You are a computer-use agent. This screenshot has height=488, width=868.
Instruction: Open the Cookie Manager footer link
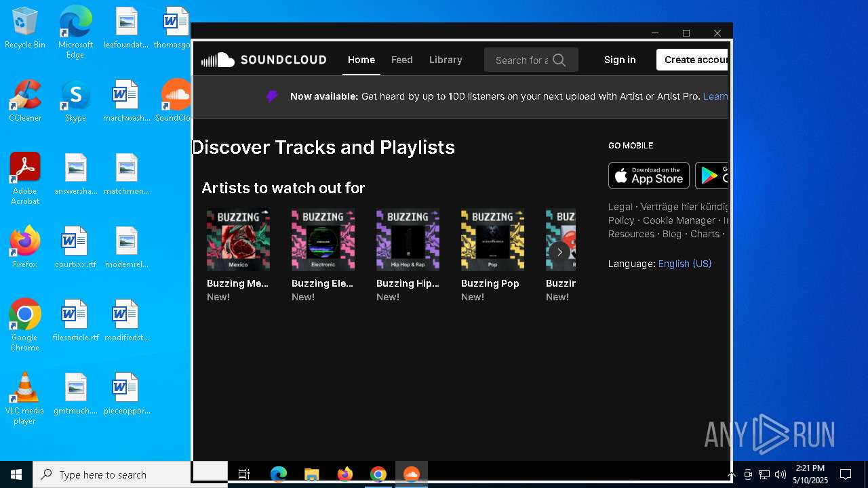pos(679,220)
